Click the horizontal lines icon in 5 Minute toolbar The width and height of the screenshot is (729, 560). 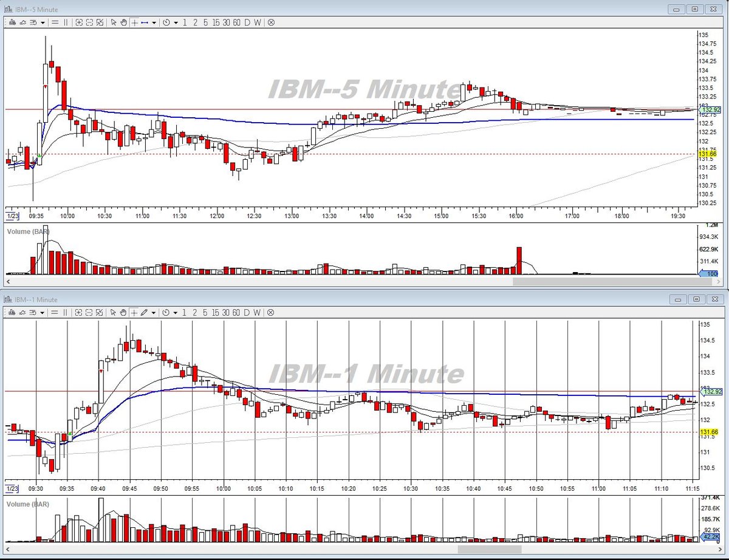tap(55, 22)
